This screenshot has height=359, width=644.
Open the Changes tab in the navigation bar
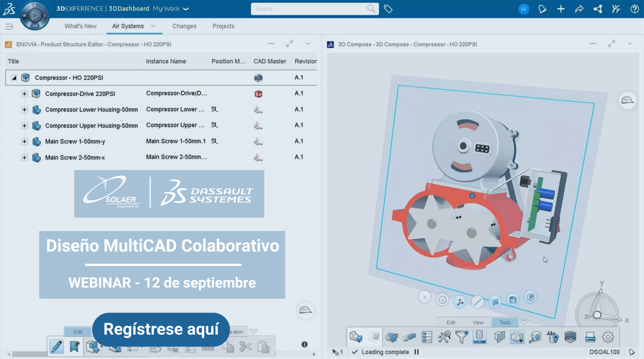click(184, 26)
